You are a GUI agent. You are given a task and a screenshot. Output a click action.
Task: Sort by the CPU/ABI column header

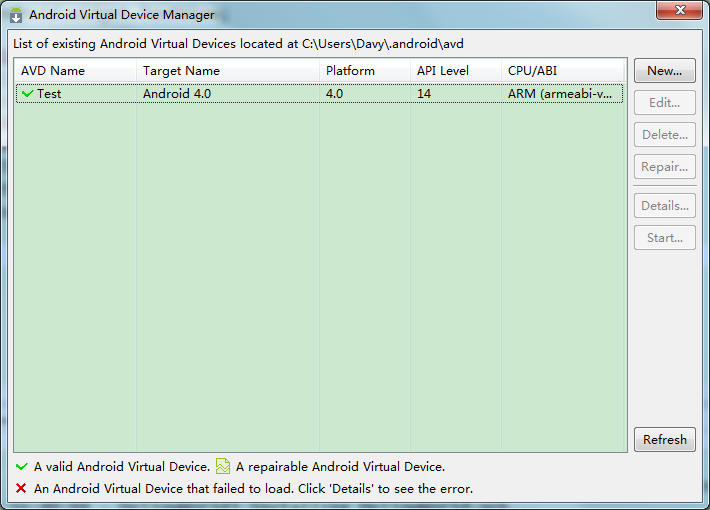(563, 71)
